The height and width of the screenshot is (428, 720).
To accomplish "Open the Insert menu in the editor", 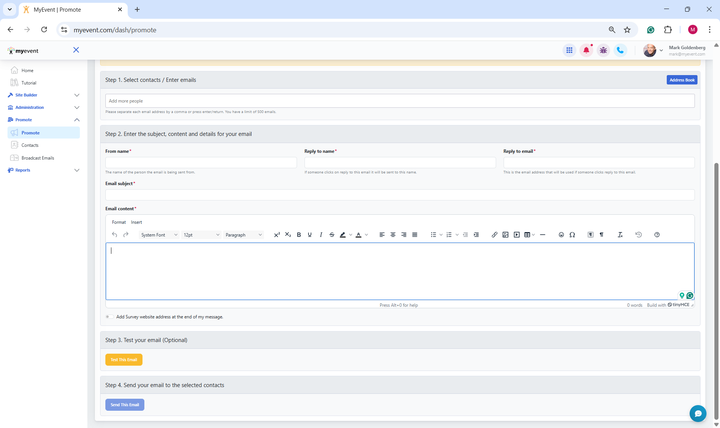I will tap(136, 222).
